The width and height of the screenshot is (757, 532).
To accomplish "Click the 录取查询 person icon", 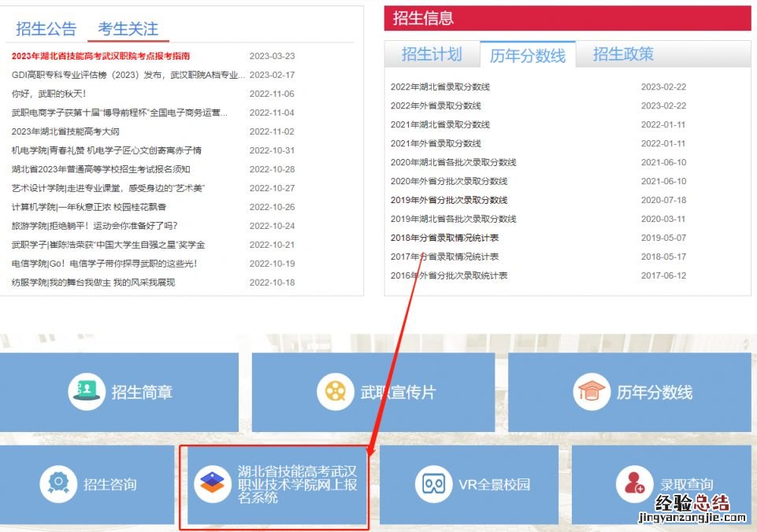I will (x=635, y=484).
